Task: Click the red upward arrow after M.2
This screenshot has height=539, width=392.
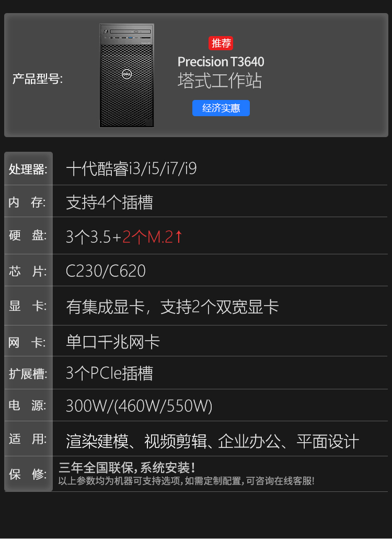Action: [x=179, y=237]
